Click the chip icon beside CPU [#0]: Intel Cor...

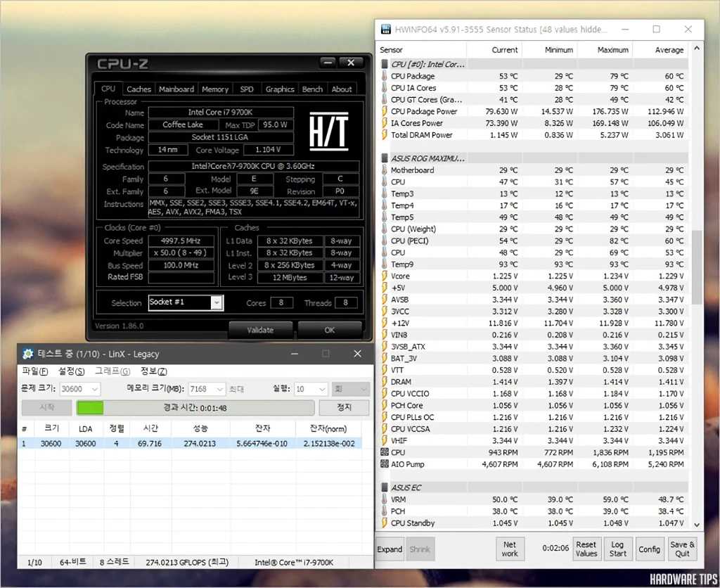tap(385, 64)
